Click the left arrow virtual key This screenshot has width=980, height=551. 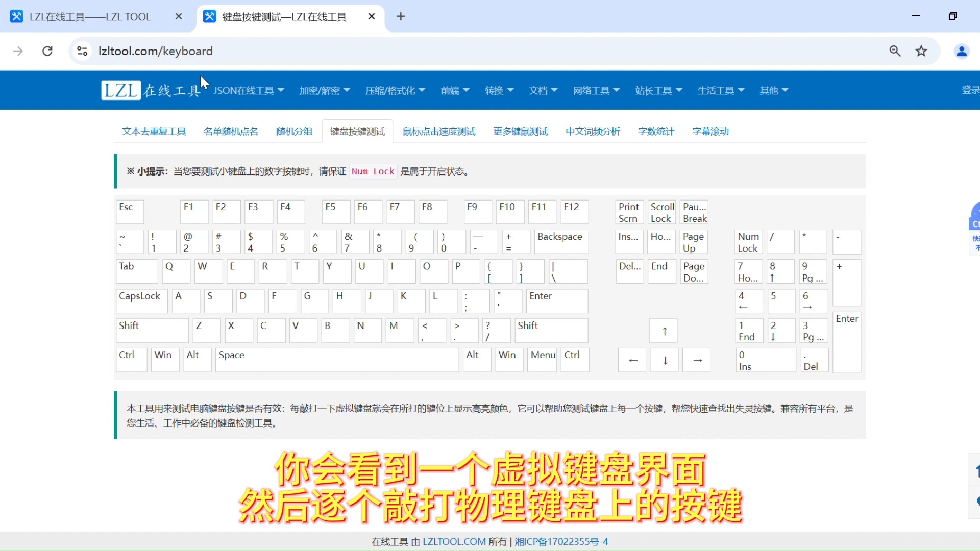click(x=632, y=360)
